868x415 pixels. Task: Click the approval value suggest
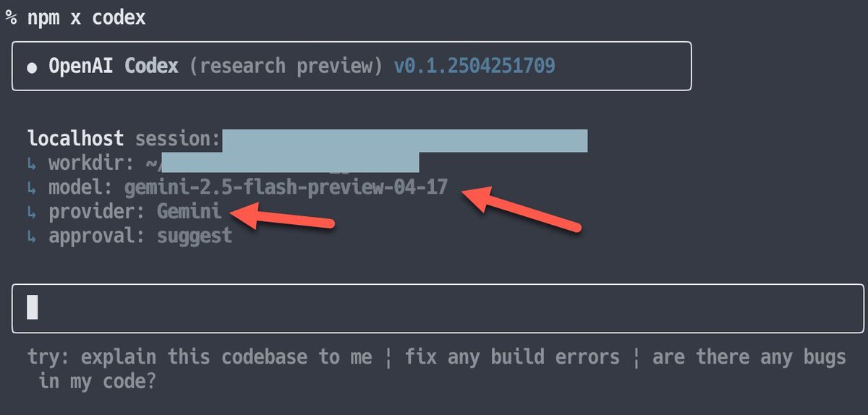click(x=195, y=236)
